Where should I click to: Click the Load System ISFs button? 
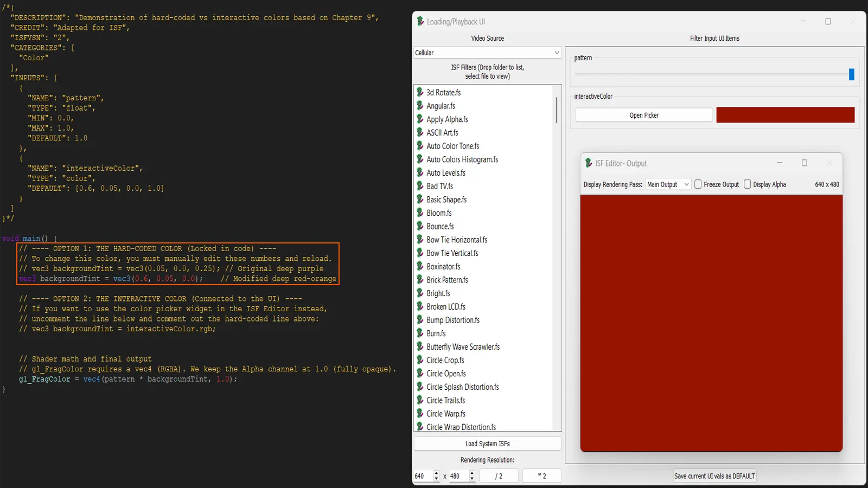pos(487,444)
